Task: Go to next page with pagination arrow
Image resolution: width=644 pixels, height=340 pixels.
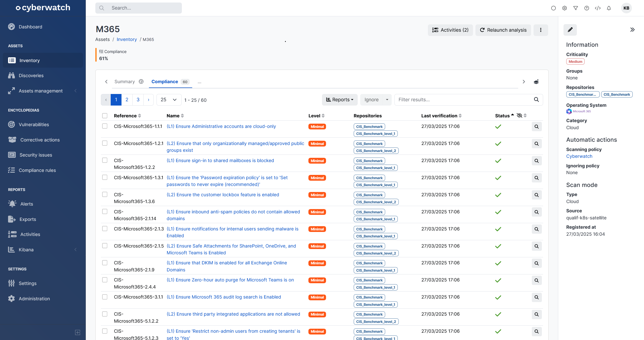Action: [x=148, y=100]
